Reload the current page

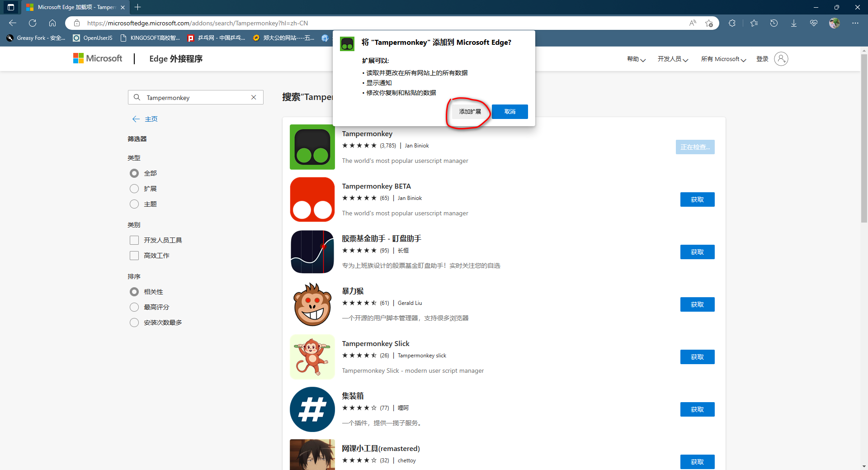pyautogui.click(x=33, y=23)
